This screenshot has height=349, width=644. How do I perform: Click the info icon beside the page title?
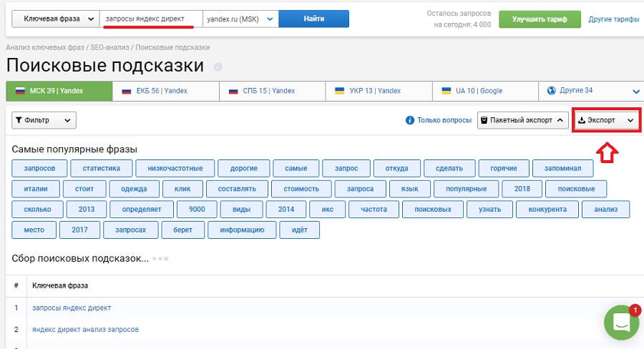[218, 67]
